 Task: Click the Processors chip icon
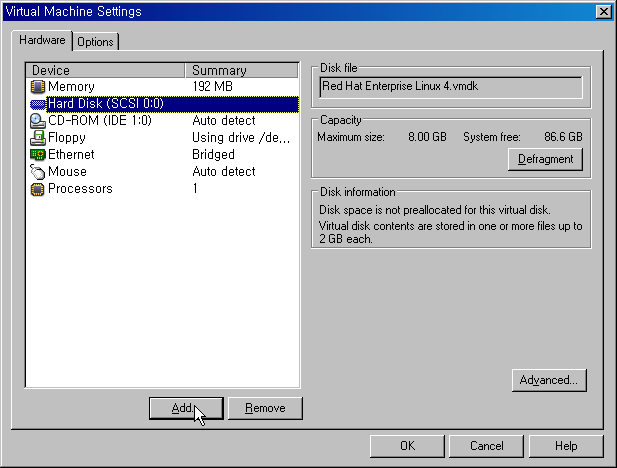[38, 189]
